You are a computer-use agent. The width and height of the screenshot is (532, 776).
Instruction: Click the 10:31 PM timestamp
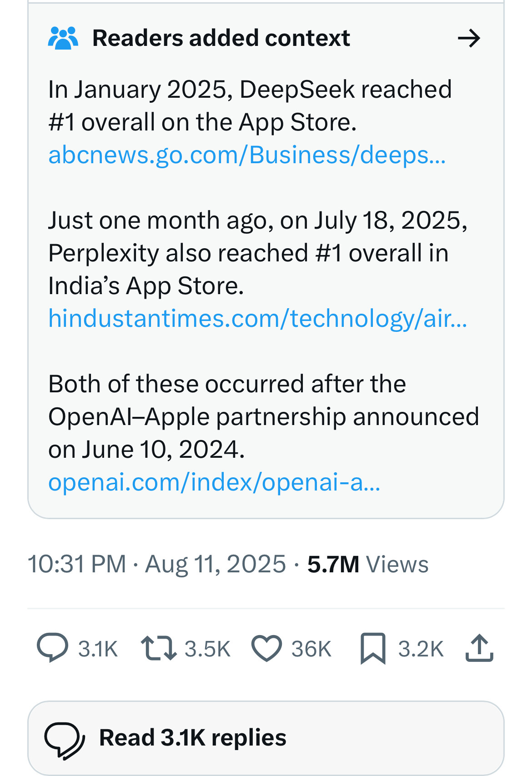tap(77, 564)
